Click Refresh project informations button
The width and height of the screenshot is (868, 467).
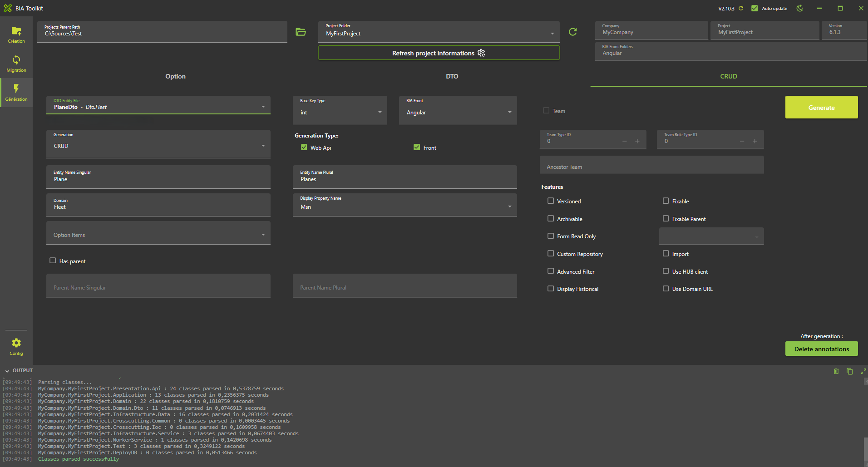[439, 53]
